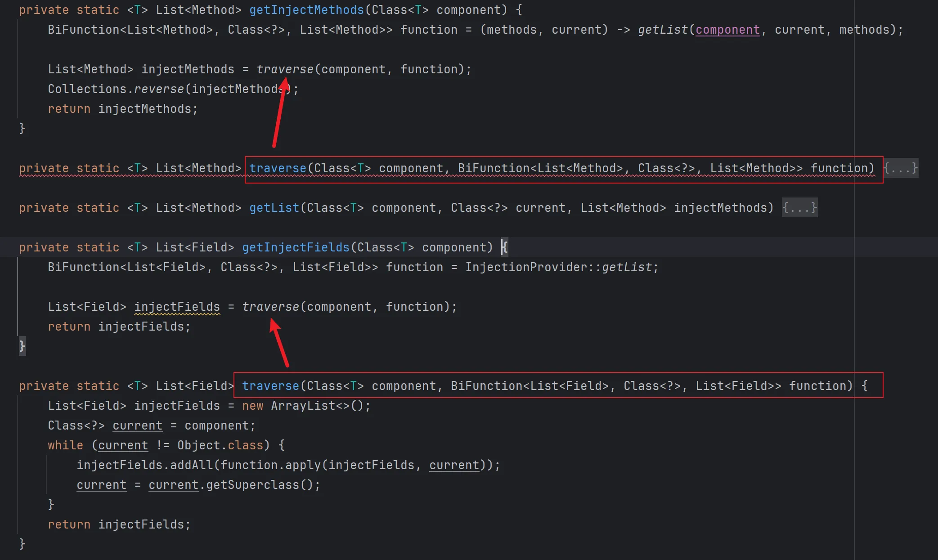
Task: Click highlighted closing brace of getInjectFields
Action: pyautogui.click(x=22, y=346)
